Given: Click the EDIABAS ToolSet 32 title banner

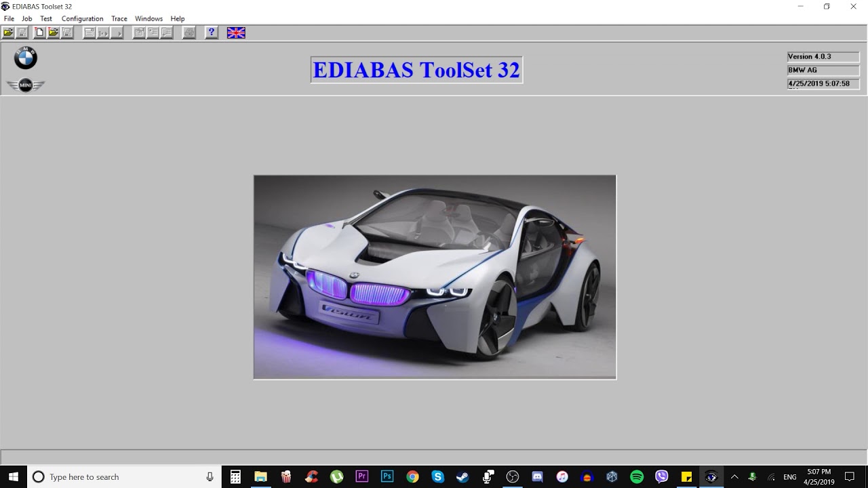Looking at the screenshot, I should tap(416, 70).
